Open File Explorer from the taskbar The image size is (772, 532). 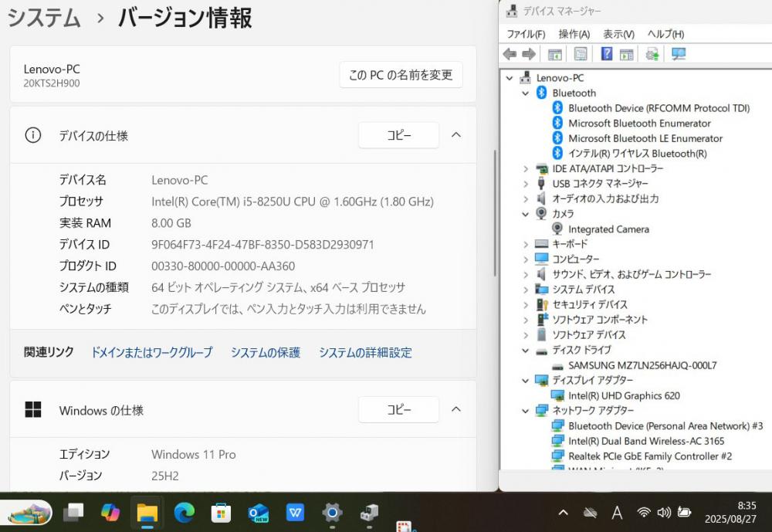tap(147, 513)
